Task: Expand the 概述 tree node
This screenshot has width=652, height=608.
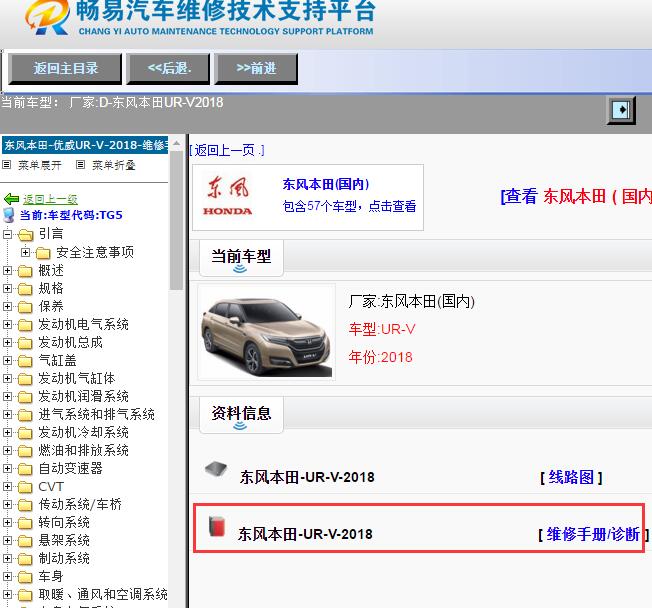Action: point(7,270)
